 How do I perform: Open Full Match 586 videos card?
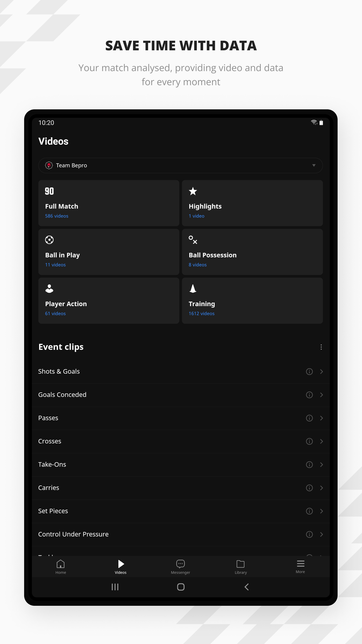coord(109,203)
